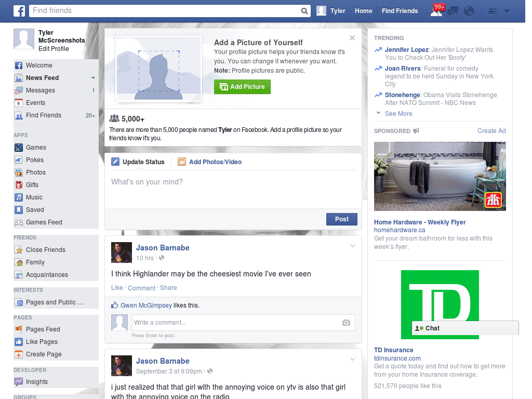Image resolution: width=532 pixels, height=399 pixels.
Task: Click Create Ad link
Action: (x=491, y=131)
